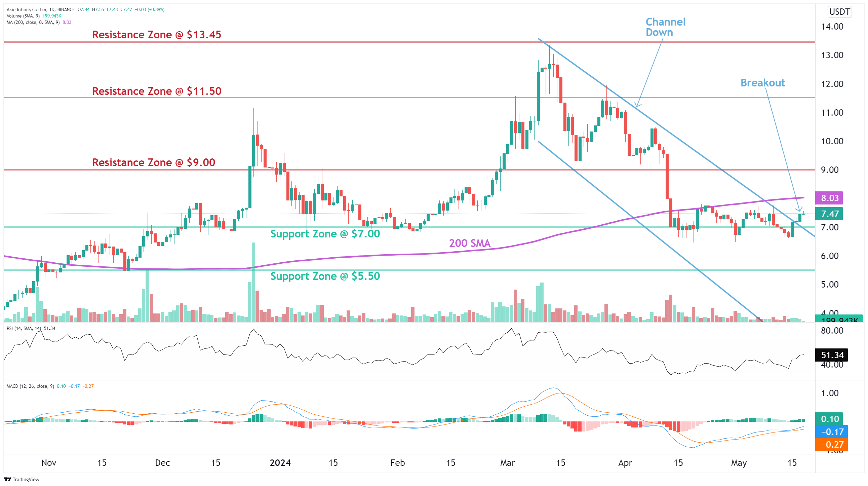Click the Mar label on time axis

click(x=508, y=463)
